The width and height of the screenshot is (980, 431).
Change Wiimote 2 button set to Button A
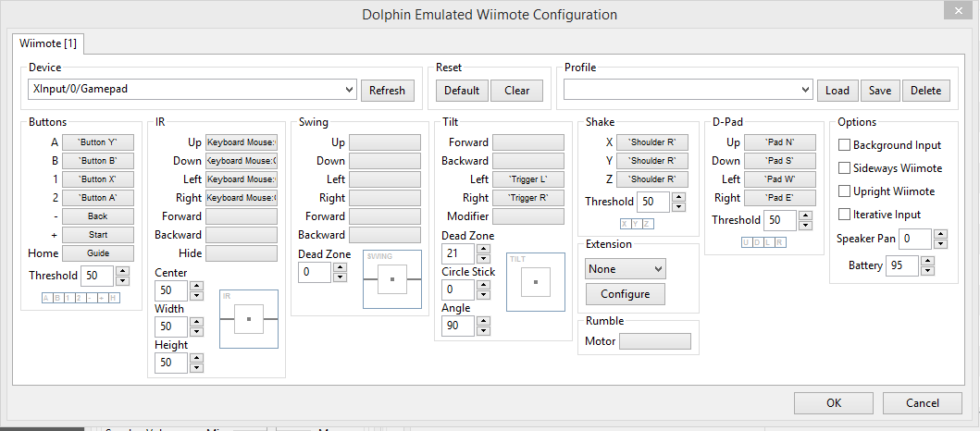tap(97, 198)
